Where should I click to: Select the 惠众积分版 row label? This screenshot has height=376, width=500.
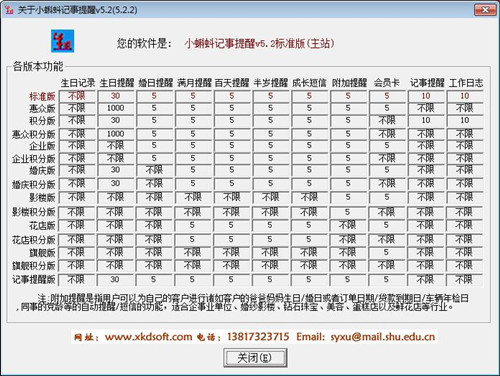click(x=34, y=134)
